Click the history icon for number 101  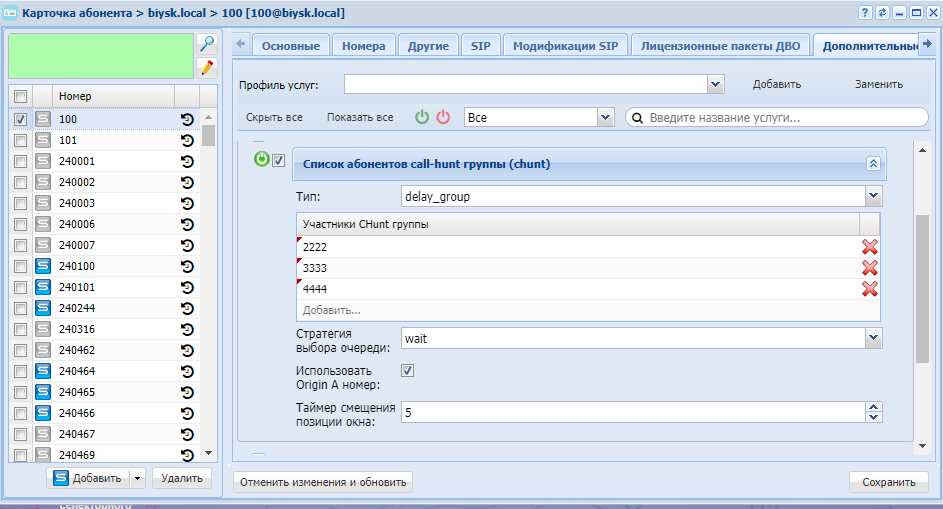point(187,140)
